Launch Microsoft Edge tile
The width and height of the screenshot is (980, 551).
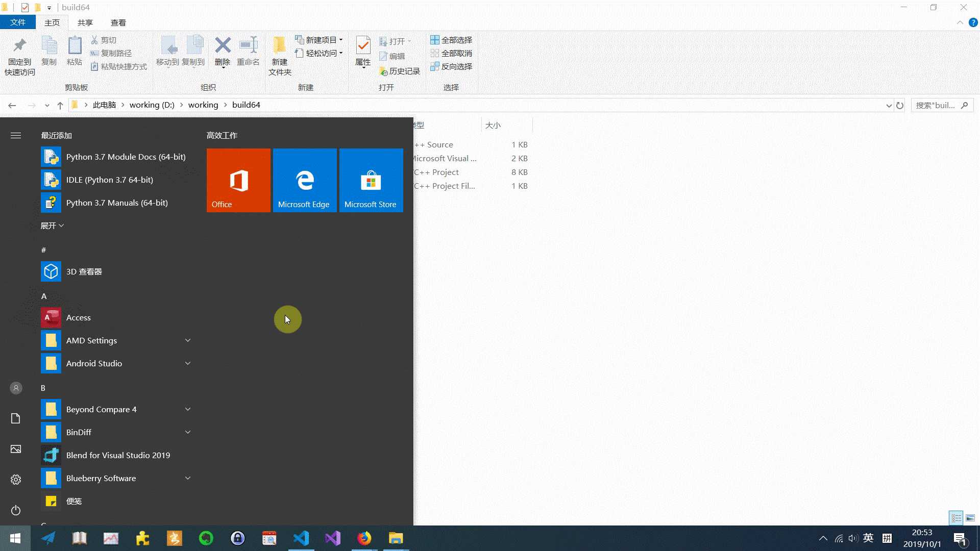pyautogui.click(x=305, y=180)
